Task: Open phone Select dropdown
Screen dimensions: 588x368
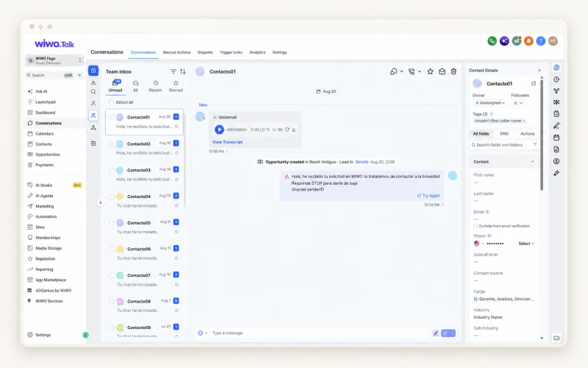Action: pyautogui.click(x=526, y=244)
